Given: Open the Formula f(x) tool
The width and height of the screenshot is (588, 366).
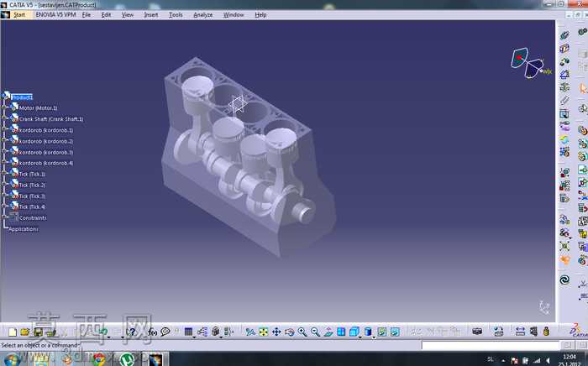Looking at the screenshot, I should click(153, 332).
